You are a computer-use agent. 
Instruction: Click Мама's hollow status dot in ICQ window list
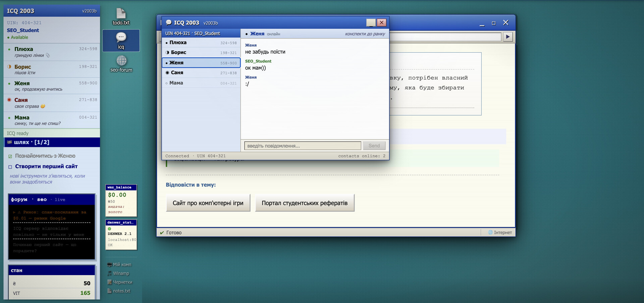[166, 83]
